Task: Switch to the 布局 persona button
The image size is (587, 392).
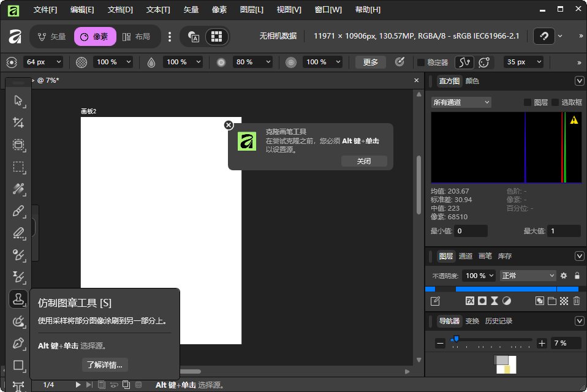Action: 136,36
